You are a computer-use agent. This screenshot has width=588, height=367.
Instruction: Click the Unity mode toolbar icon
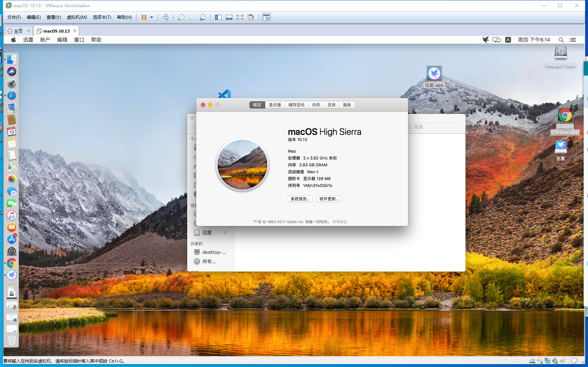pos(251,17)
